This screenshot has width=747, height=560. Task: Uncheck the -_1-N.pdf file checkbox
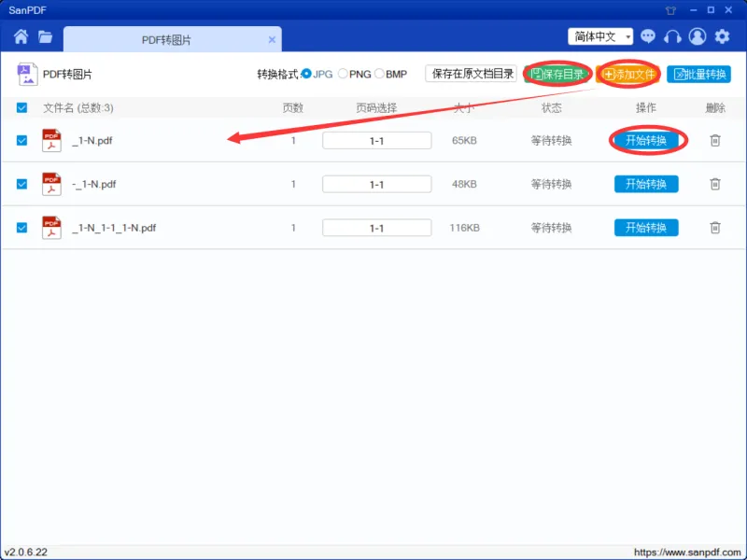[x=21, y=184]
